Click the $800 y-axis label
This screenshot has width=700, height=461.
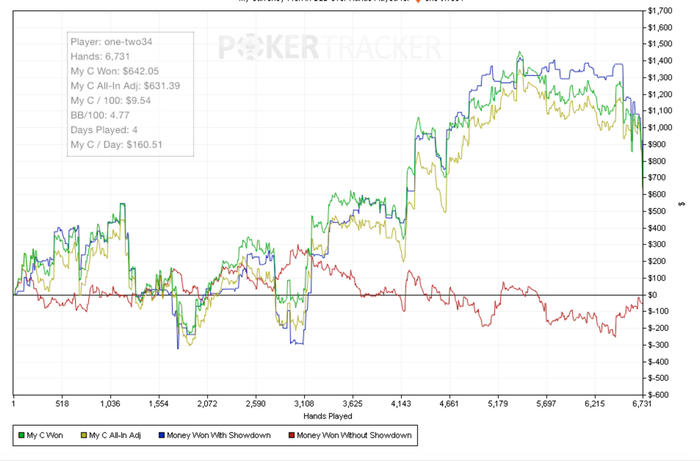click(x=657, y=161)
